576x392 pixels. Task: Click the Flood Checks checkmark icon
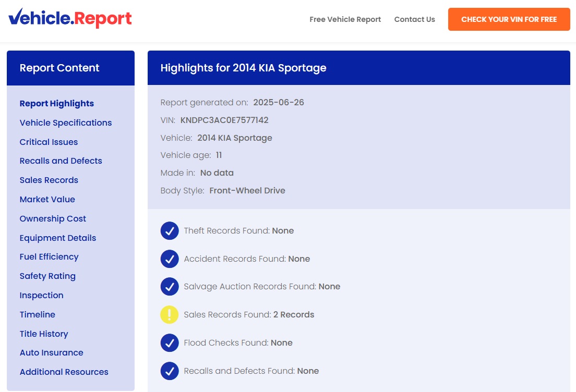pos(170,343)
